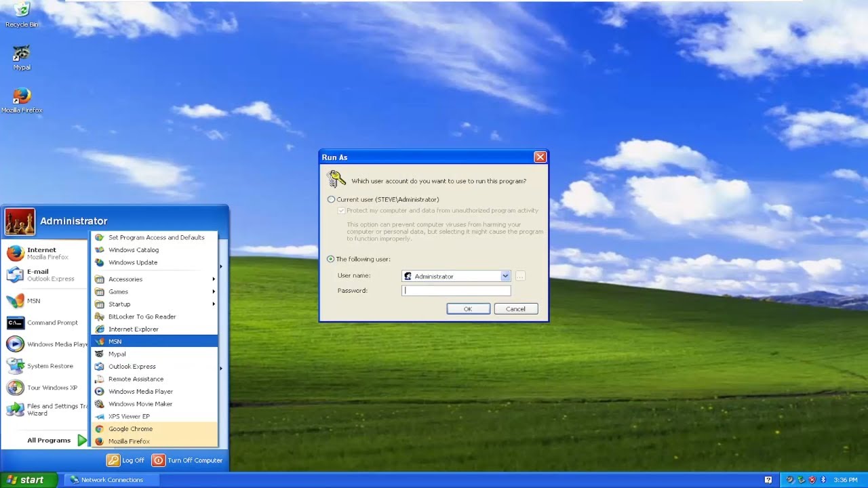Expand the Startup submenu
The width and height of the screenshot is (868, 488).
point(155,304)
